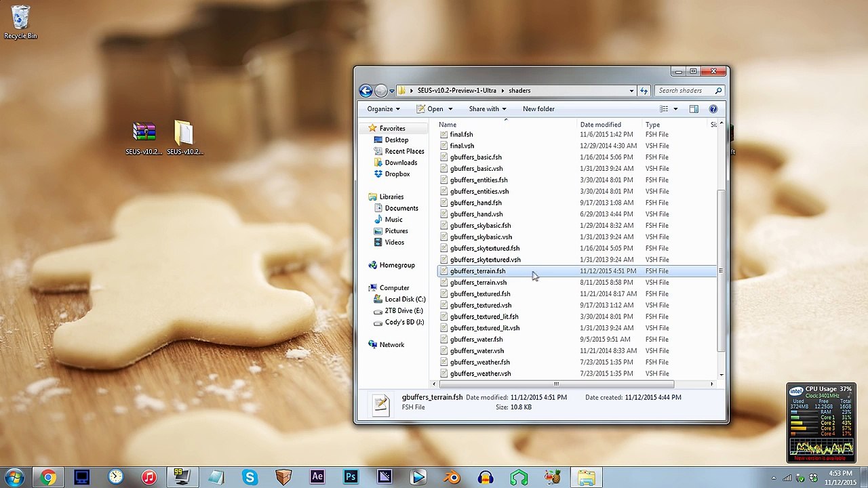Click the shaders breadcrumb in address bar
The image size is (868, 488).
(x=519, y=91)
